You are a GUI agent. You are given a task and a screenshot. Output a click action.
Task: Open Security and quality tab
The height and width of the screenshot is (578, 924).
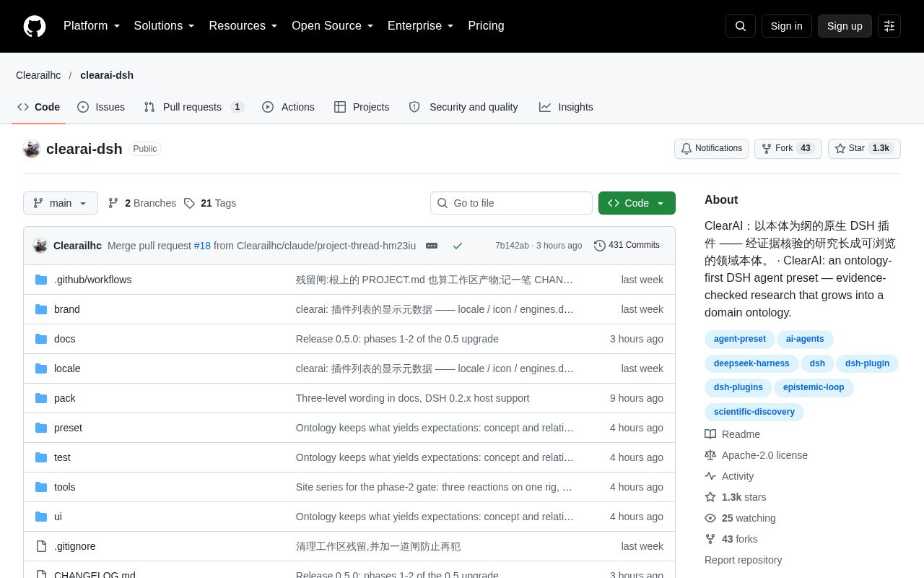tap(463, 107)
